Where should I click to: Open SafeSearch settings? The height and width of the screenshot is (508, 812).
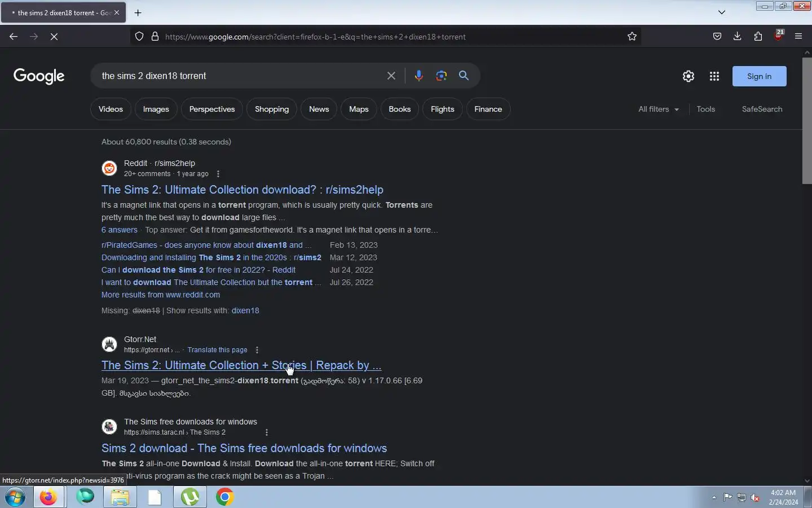762,109
